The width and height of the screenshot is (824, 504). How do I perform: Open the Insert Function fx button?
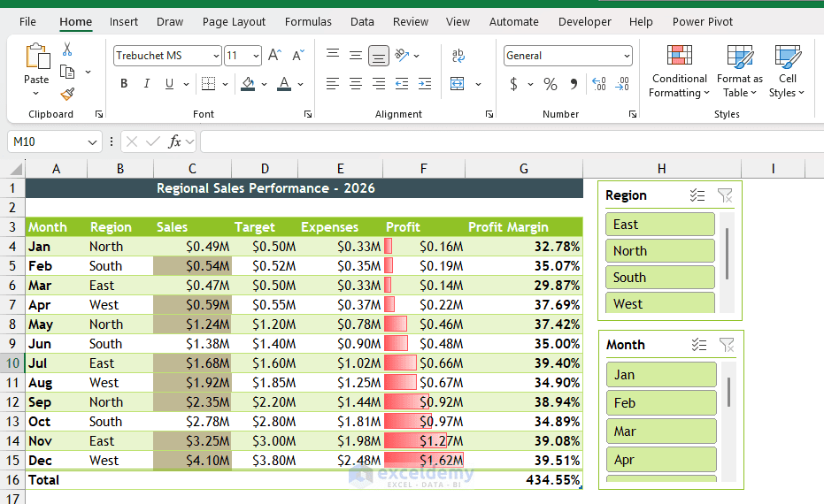pyautogui.click(x=174, y=141)
